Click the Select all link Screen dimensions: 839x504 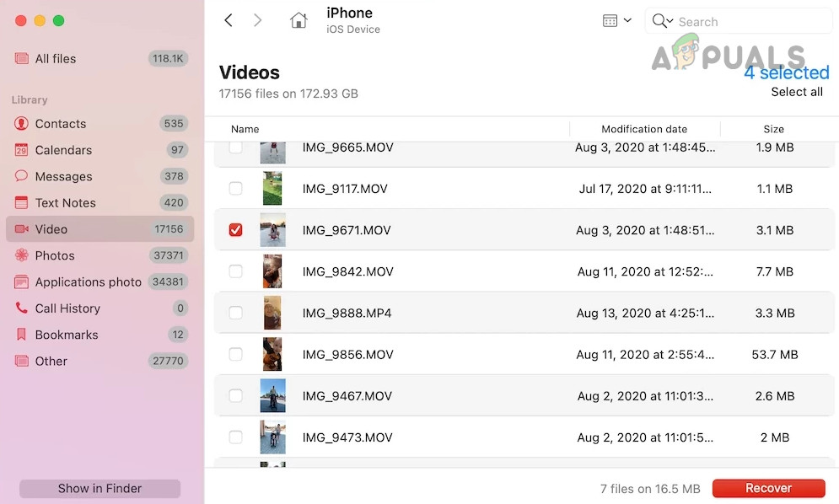point(796,91)
